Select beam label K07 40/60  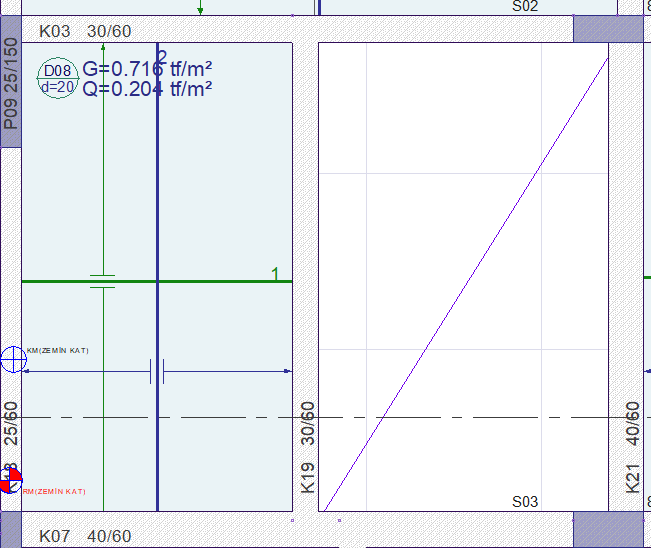[85, 537]
